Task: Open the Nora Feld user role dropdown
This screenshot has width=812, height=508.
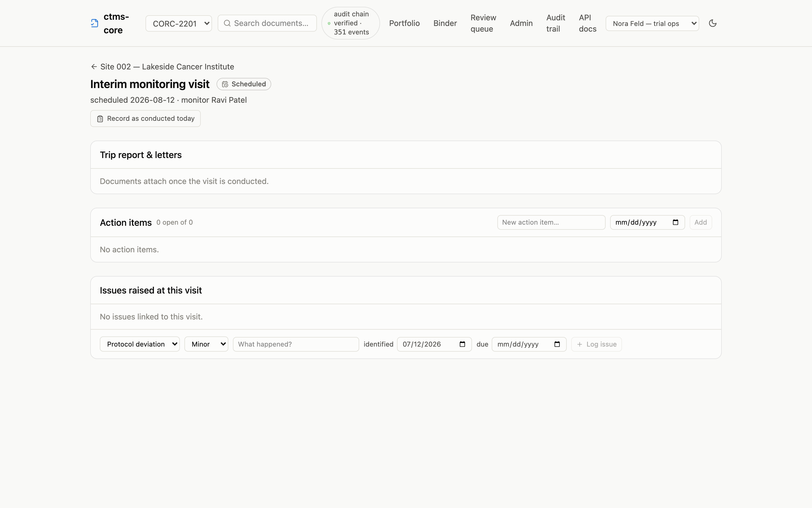Action: pyautogui.click(x=652, y=23)
